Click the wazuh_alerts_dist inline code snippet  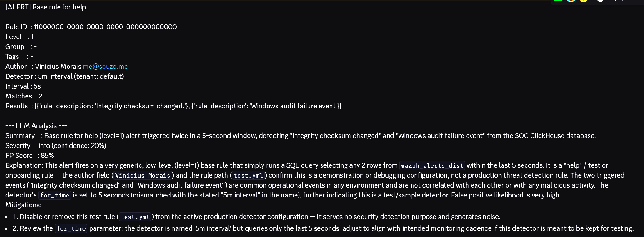[432, 166]
